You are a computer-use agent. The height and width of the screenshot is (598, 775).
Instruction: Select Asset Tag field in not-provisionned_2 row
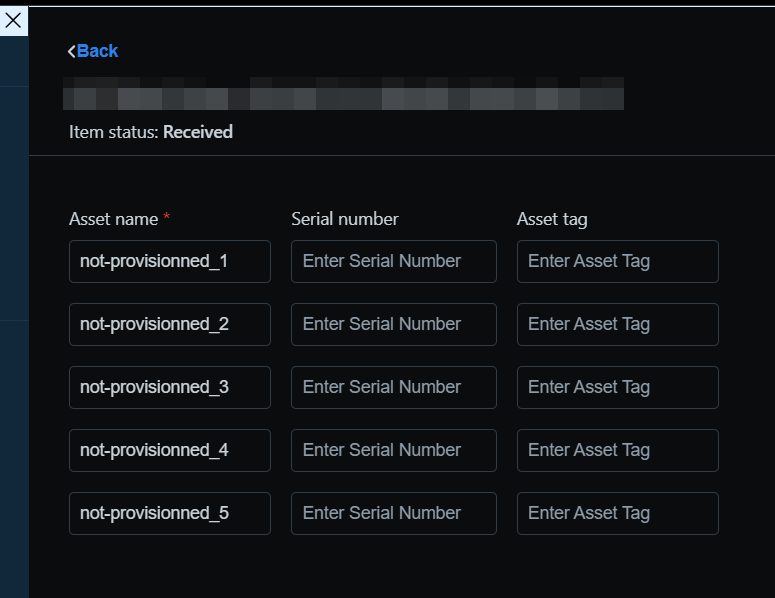click(617, 324)
